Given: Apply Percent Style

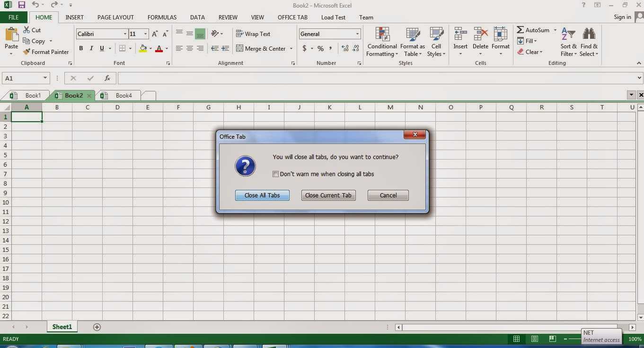Looking at the screenshot, I should [x=320, y=48].
